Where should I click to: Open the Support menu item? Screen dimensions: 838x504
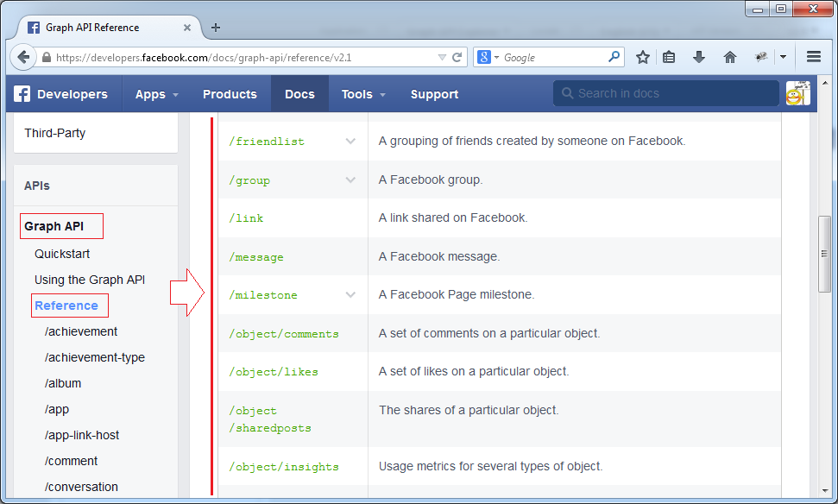pos(434,94)
